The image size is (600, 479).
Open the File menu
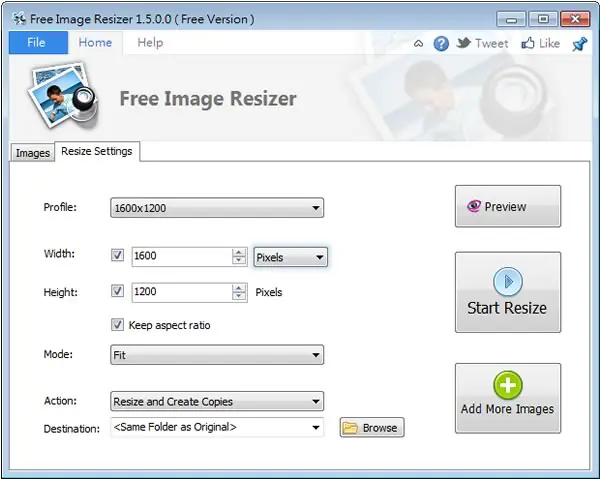[x=38, y=42]
